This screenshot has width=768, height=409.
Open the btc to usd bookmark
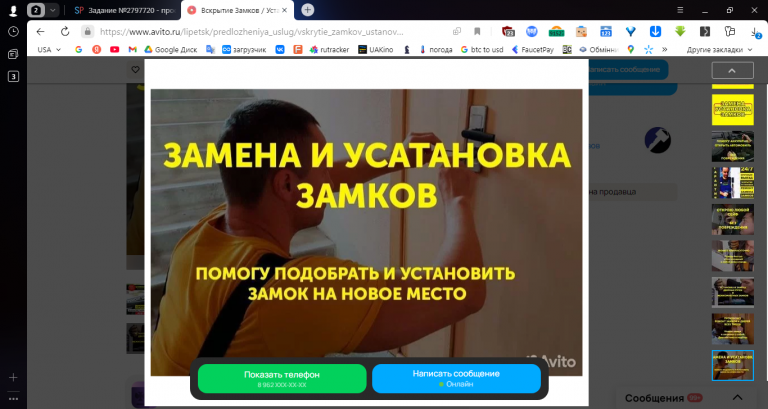pyautogui.click(x=482, y=49)
